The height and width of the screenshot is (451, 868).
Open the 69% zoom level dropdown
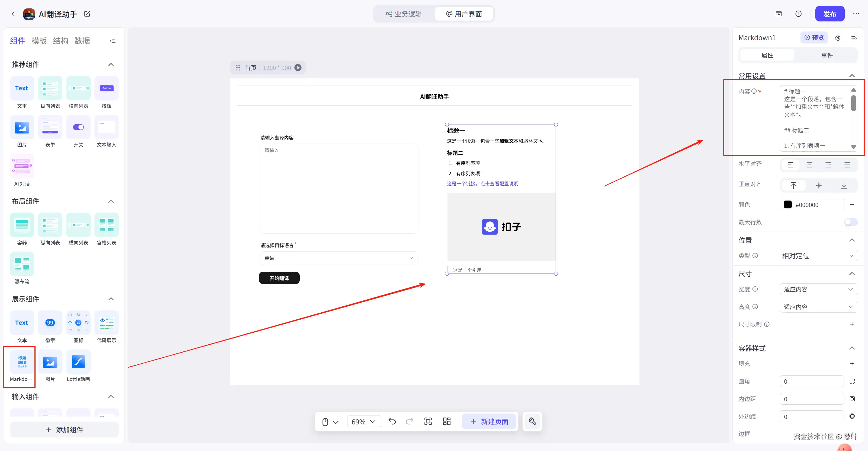tap(363, 422)
